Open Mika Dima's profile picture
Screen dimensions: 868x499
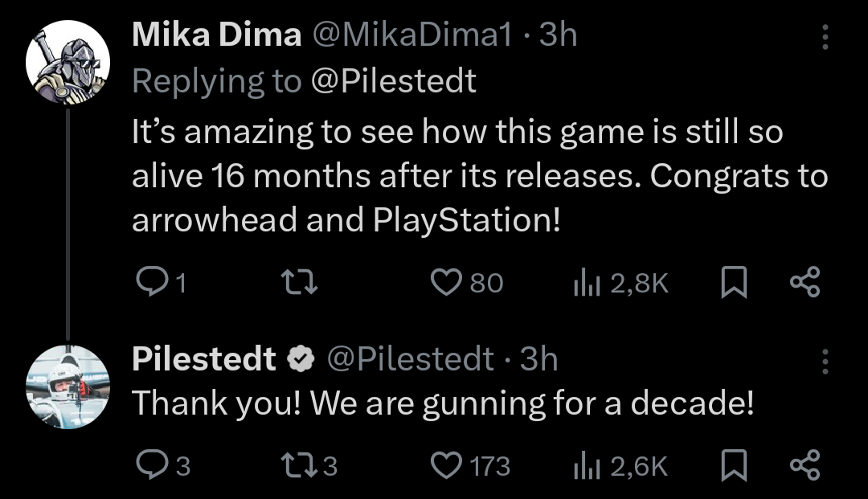(68, 62)
